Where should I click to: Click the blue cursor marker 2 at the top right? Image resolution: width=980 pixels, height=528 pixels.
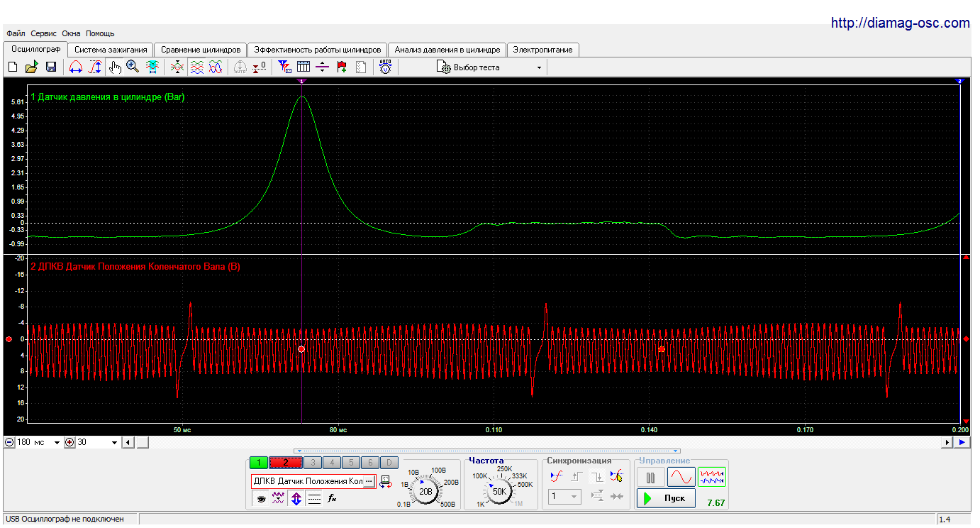959,81
